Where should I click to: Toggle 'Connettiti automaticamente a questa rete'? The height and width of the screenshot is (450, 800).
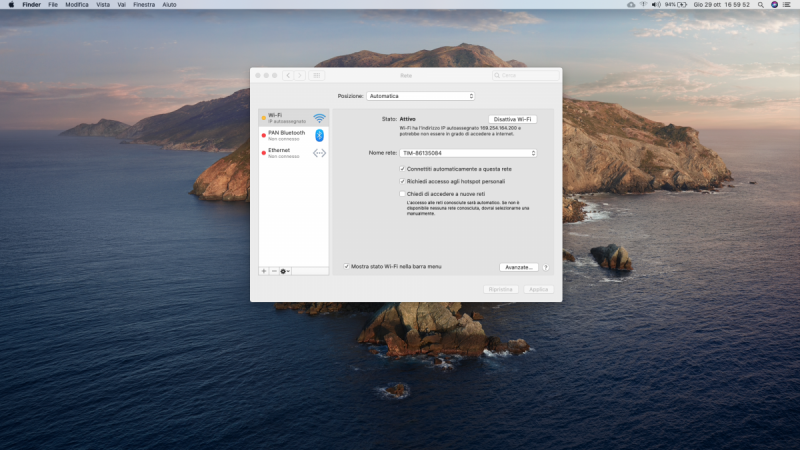click(x=402, y=170)
